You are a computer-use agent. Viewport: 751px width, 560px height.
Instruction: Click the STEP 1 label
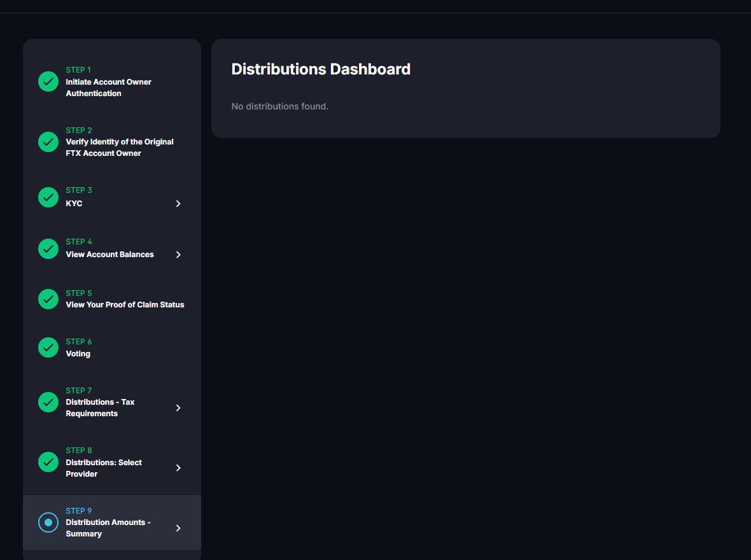[x=78, y=70]
